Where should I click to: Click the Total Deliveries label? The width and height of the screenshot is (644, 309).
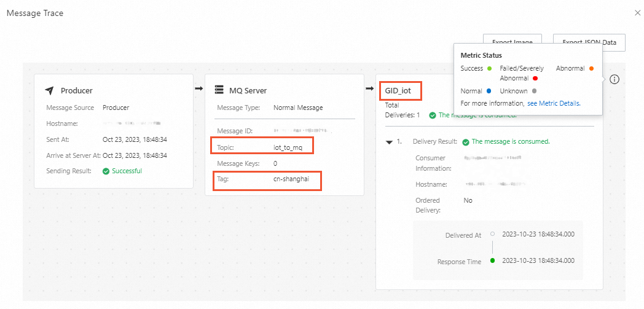(402, 111)
